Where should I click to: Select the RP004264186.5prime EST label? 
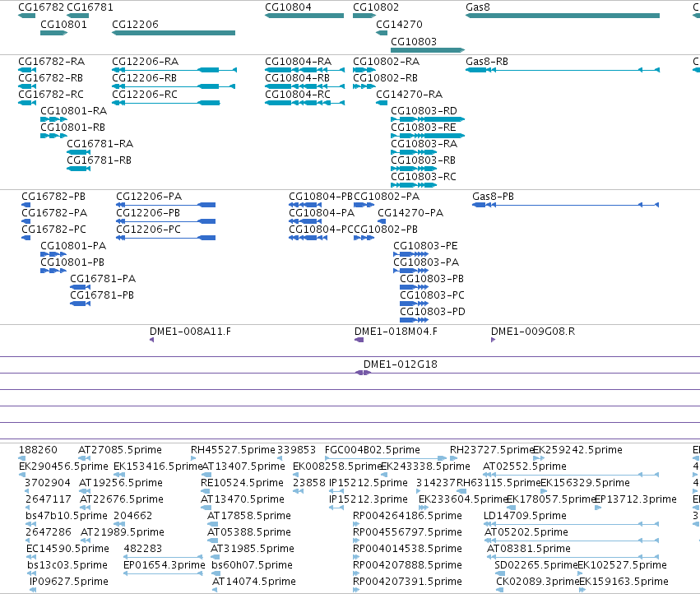(x=407, y=516)
